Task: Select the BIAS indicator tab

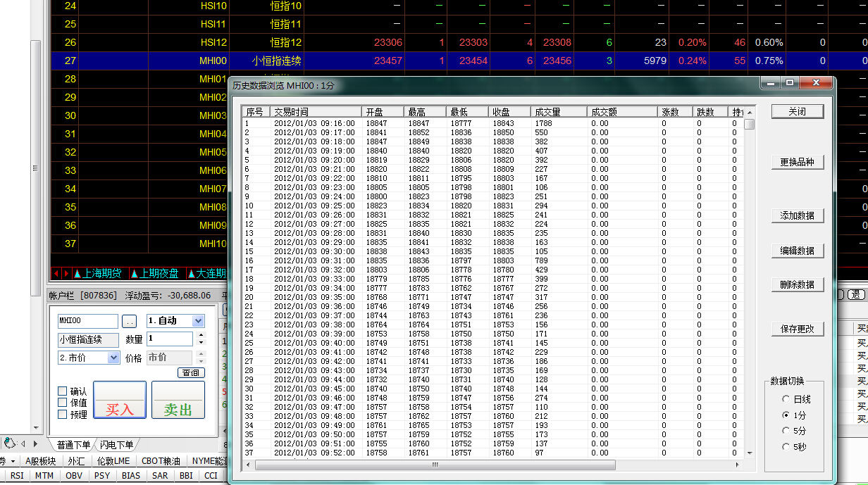Action: click(131, 476)
